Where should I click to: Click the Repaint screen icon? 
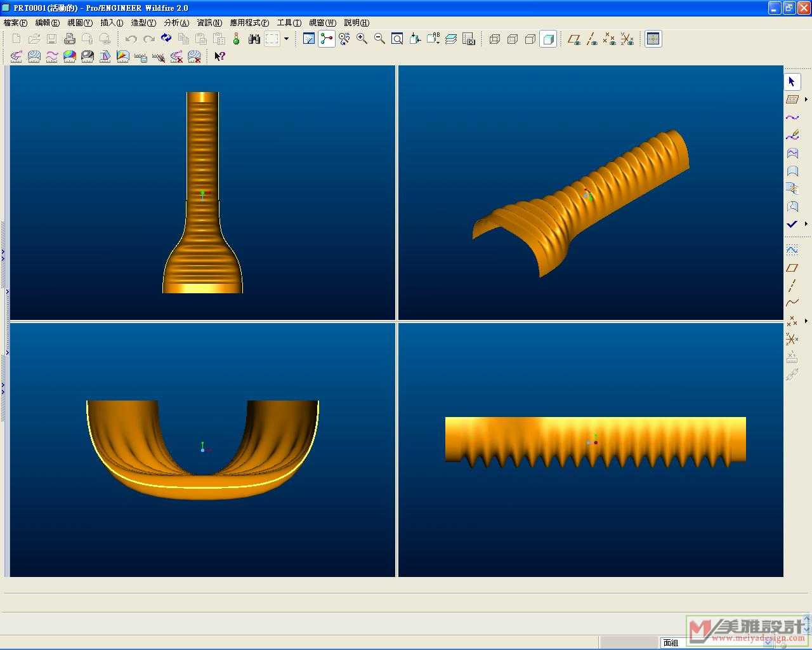[x=309, y=39]
